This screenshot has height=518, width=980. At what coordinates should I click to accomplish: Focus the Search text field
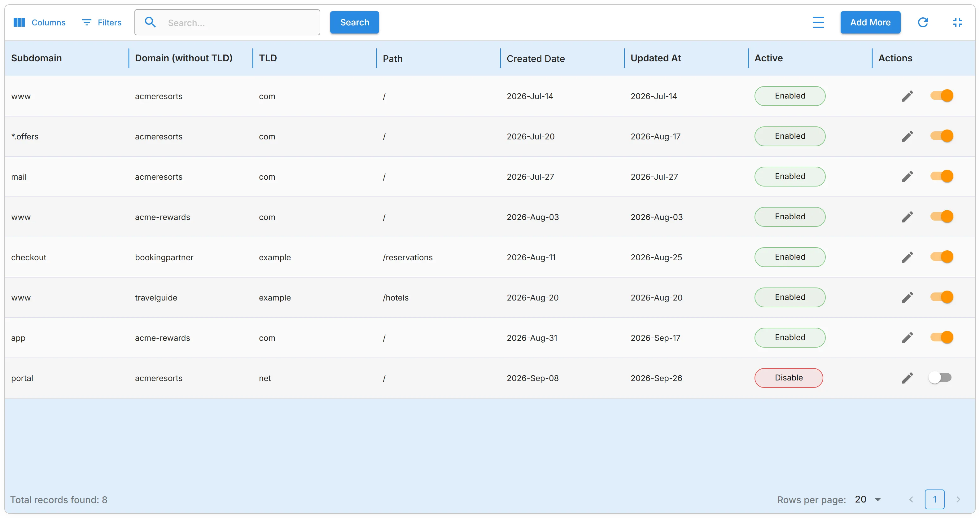[227, 22]
